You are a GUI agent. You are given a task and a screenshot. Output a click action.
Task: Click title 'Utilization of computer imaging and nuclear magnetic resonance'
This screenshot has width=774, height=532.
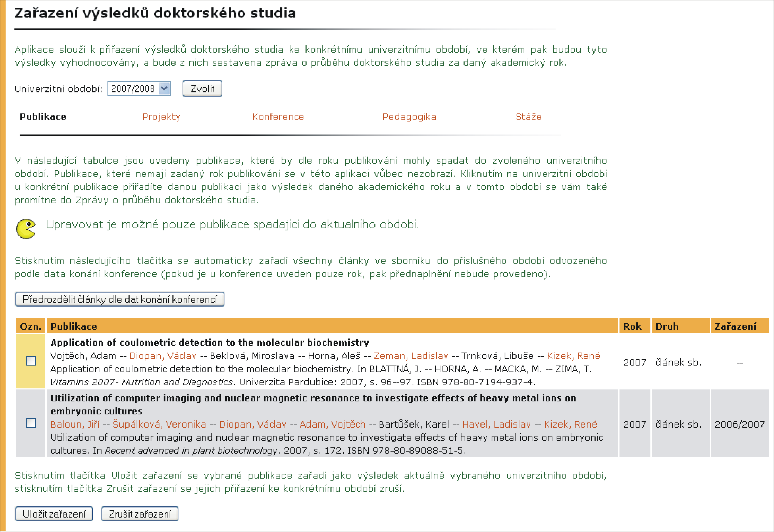[313, 404]
